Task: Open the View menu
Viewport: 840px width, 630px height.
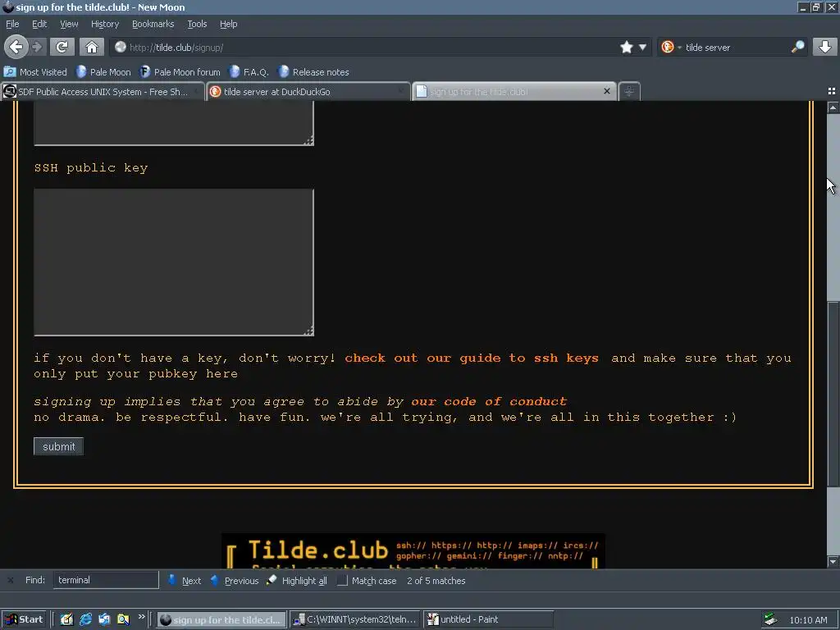Action: 69,24
